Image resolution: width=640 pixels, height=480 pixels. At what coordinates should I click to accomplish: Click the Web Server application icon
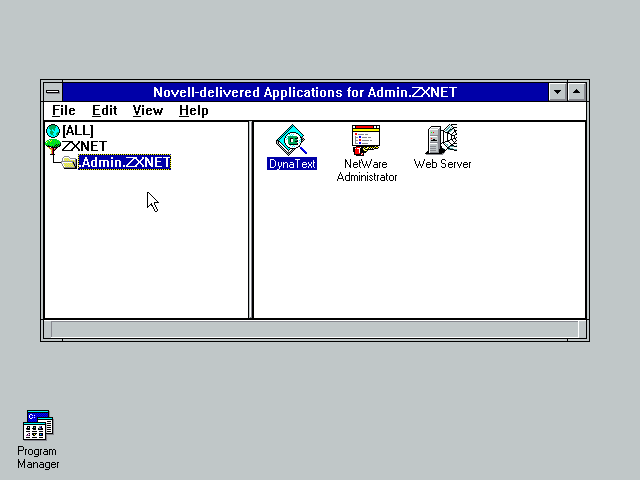[442, 139]
